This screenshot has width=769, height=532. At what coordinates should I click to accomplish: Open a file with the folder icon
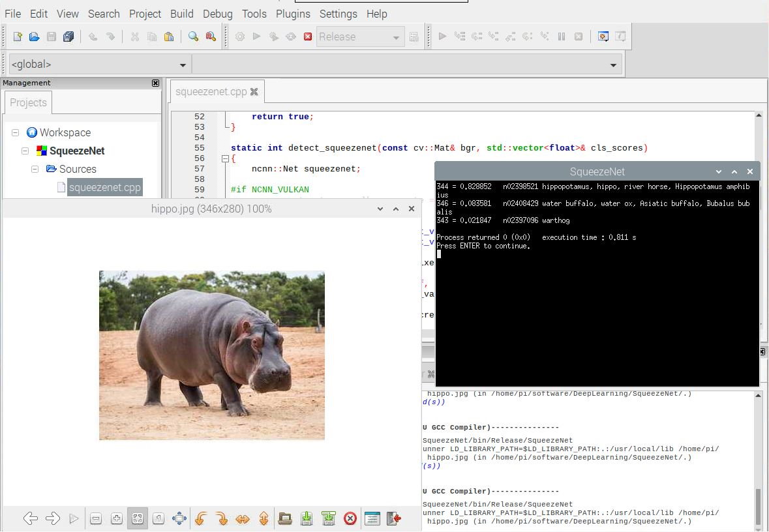[35, 37]
